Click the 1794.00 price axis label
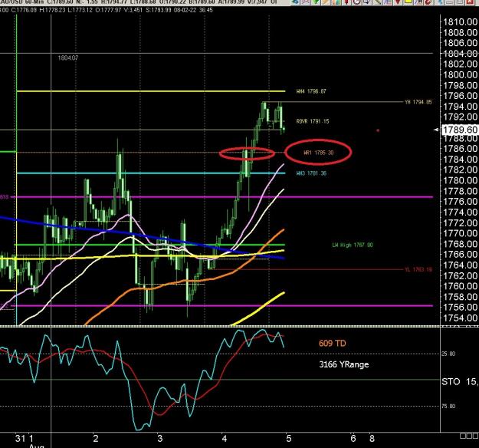479x448 pixels. (460, 107)
